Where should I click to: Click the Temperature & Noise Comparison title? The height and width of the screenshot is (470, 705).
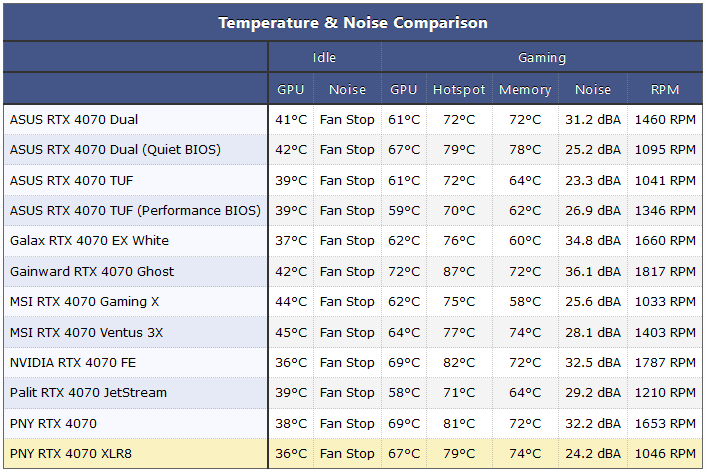(x=353, y=22)
